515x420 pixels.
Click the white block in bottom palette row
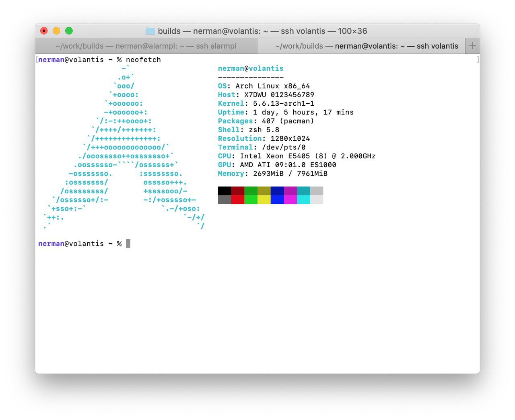click(317, 200)
